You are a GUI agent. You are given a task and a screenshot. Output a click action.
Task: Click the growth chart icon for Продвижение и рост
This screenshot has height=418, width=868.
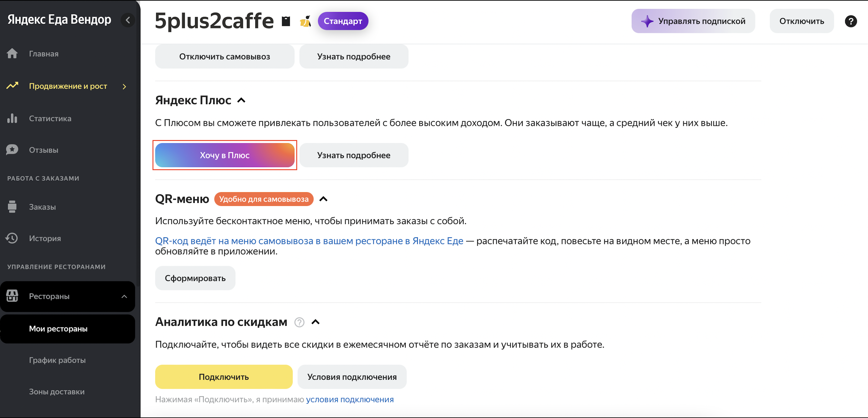(x=12, y=86)
